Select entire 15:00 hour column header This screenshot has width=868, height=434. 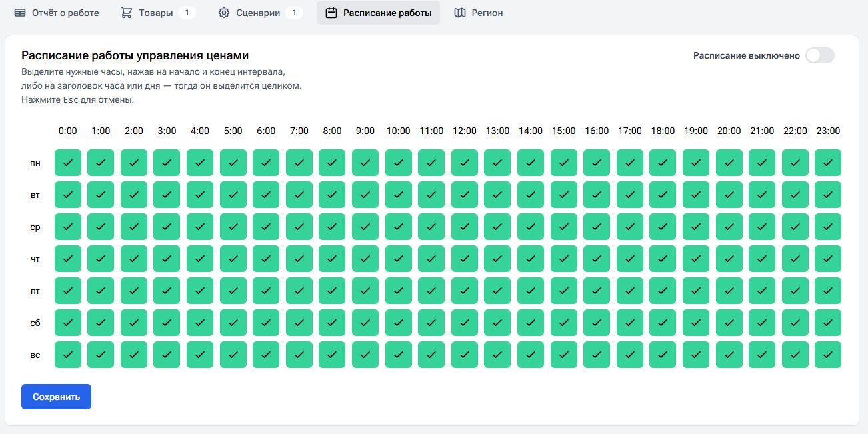pyautogui.click(x=563, y=131)
